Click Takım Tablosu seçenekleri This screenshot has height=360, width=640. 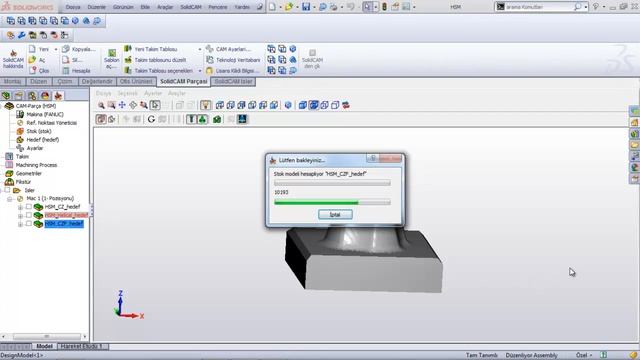click(x=159, y=71)
